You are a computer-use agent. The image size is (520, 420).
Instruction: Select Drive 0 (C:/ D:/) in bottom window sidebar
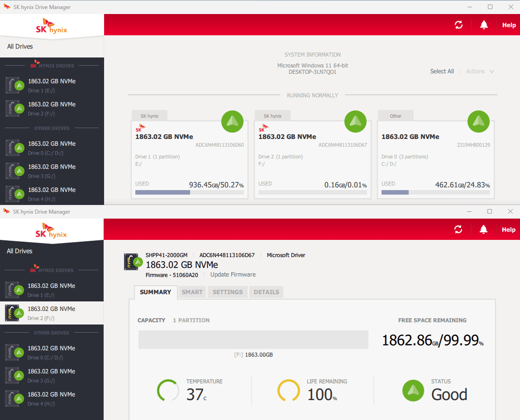pyautogui.click(x=52, y=353)
